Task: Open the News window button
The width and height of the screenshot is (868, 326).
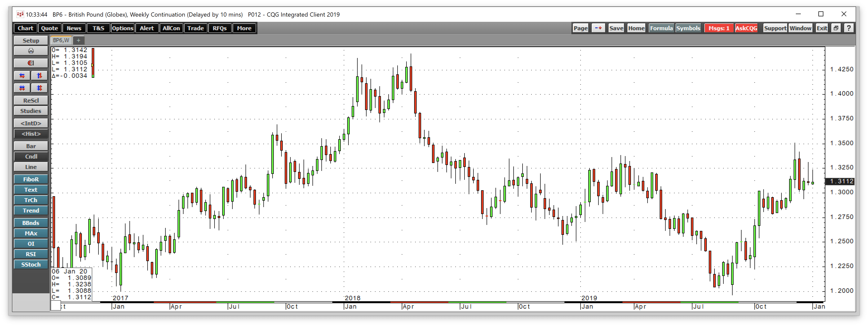Action: tap(74, 28)
